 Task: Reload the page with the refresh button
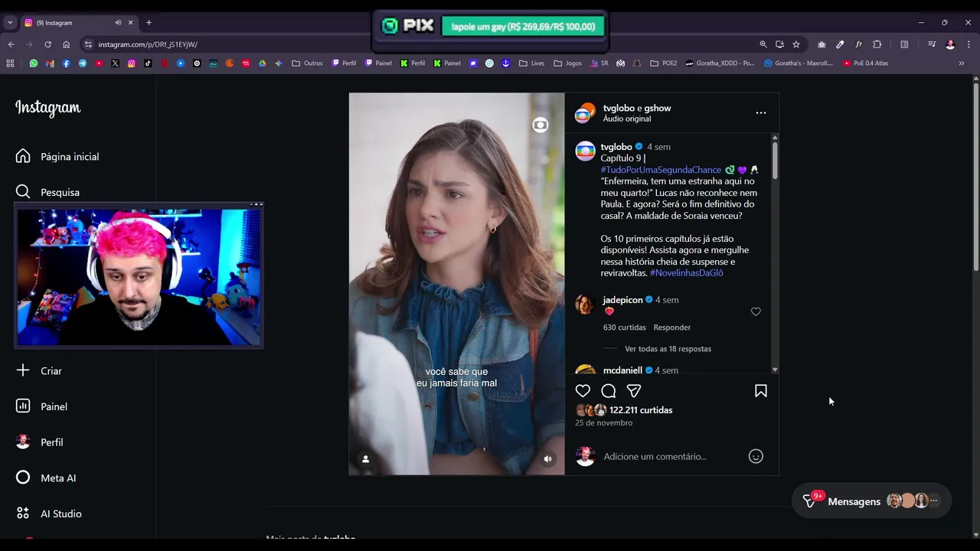click(47, 44)
